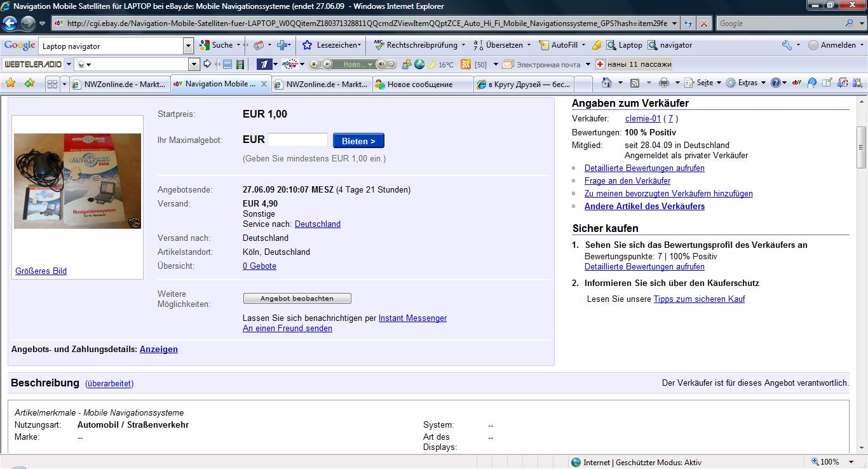Viewport: 868px width, 469px height.
Task: Click the RSS feeds icon in command bar
Action: coord(634,83)
